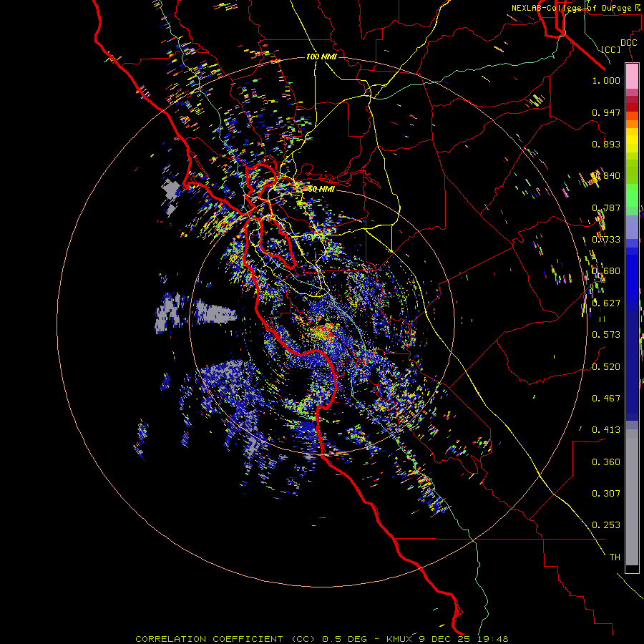
Task: Select the 0.413 legend value
Action: pos(606,430)
